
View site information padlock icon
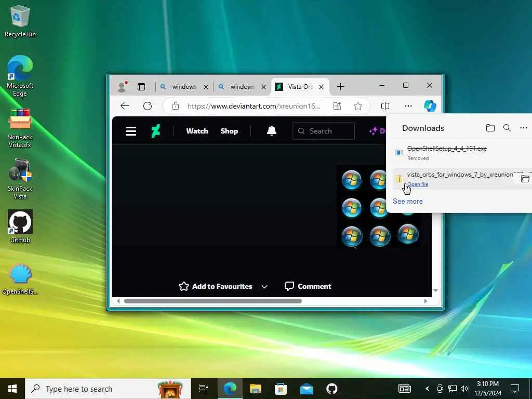[176, 106]
